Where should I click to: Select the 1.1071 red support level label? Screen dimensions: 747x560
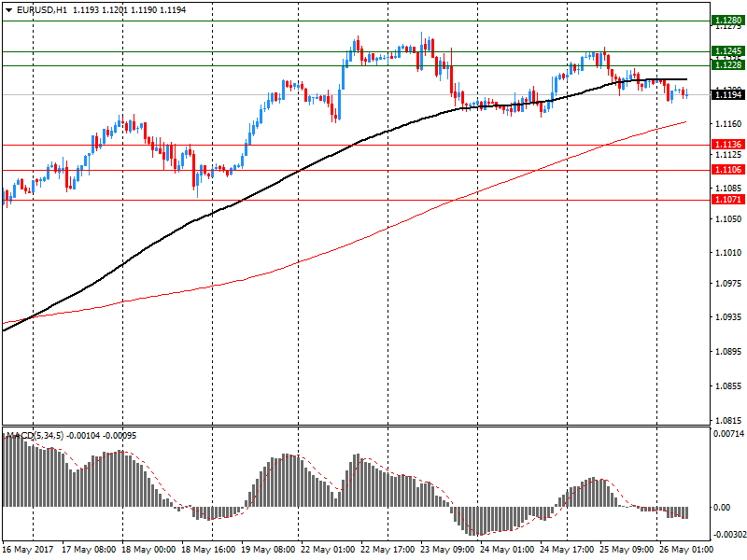tap(728, 200)
